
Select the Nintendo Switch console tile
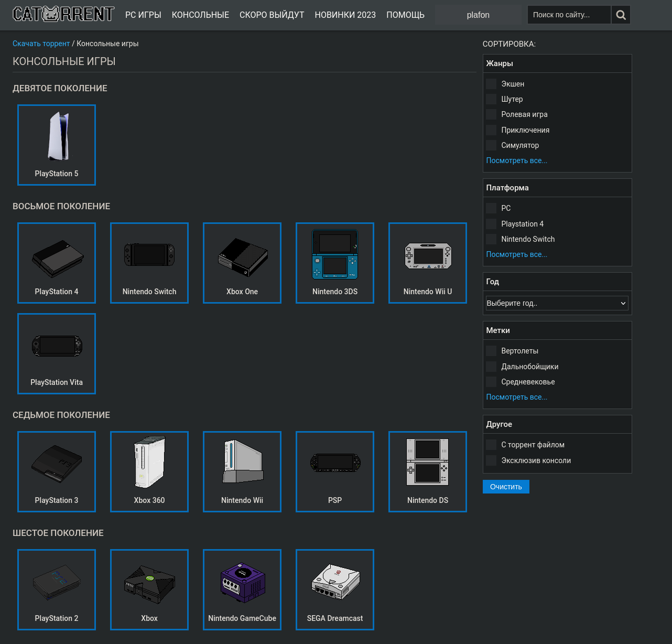149,263
